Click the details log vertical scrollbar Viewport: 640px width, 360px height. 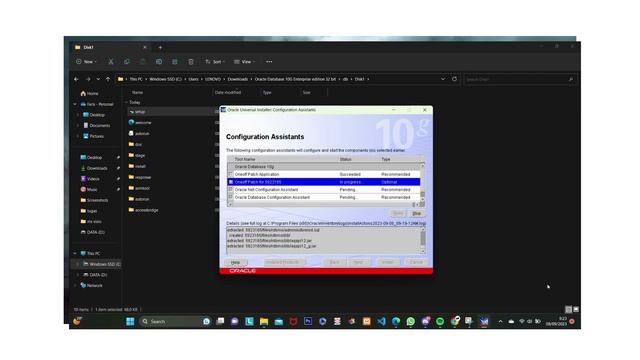[423, 241]
